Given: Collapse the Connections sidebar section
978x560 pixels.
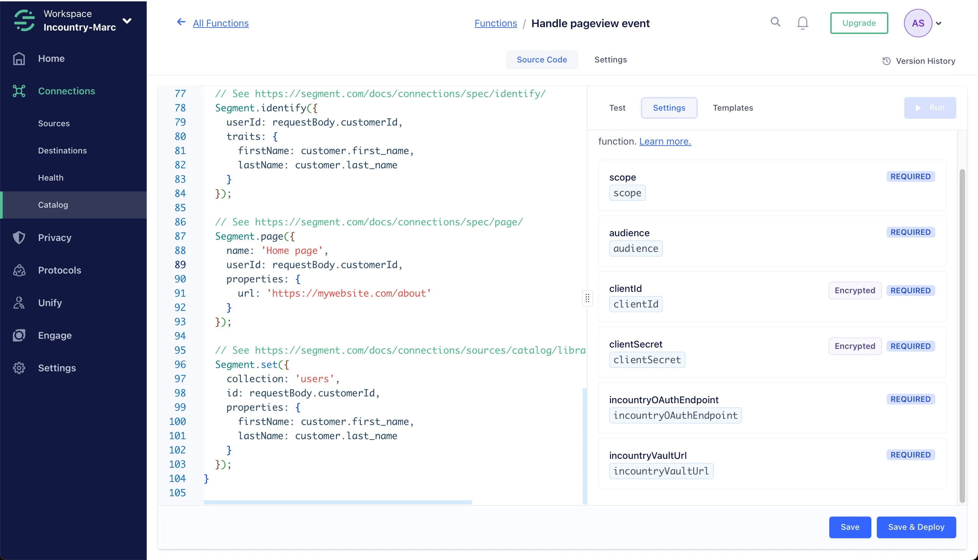Looking at the screenshot, I should point(66,91).
